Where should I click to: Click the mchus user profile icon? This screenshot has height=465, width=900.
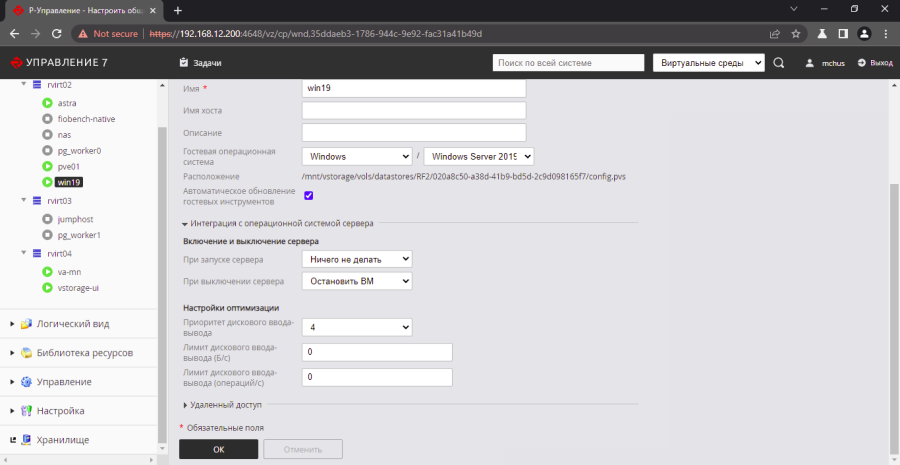pyautogui.click(x=811, y=63)
